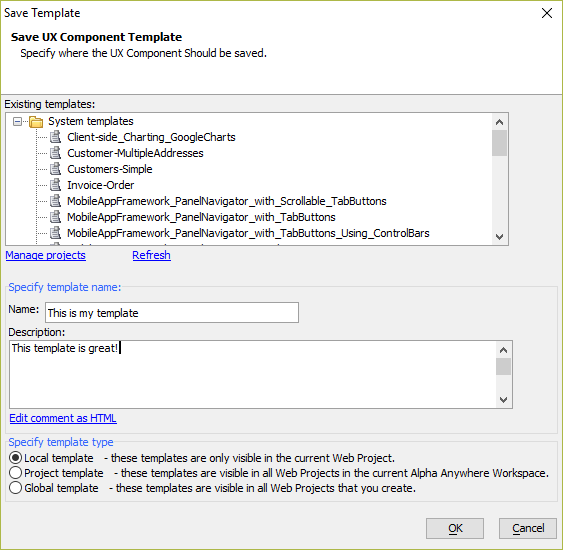Viewport: 563px width, 550px height.
Task: Choose the Global template option
Action: [x=15, y=488]
